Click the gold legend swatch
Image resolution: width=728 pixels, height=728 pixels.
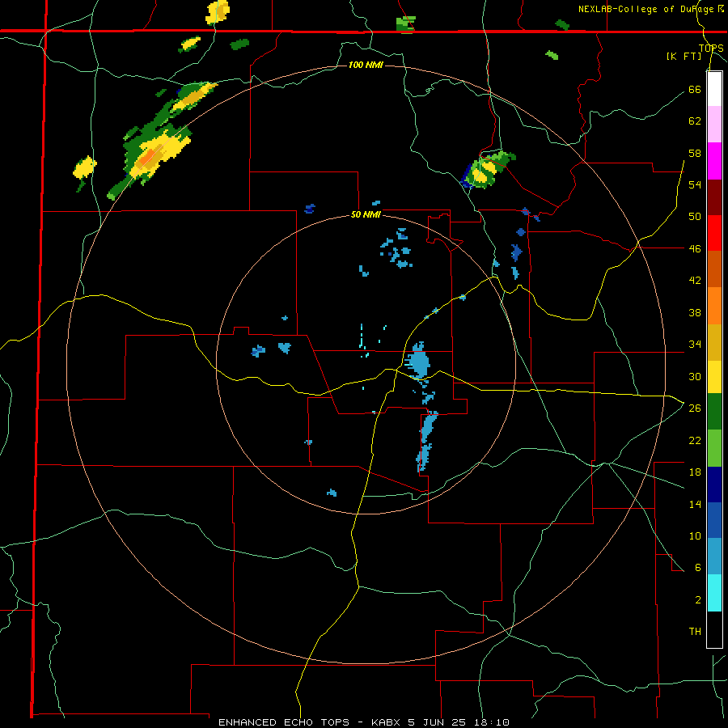[x=714, y=342]
